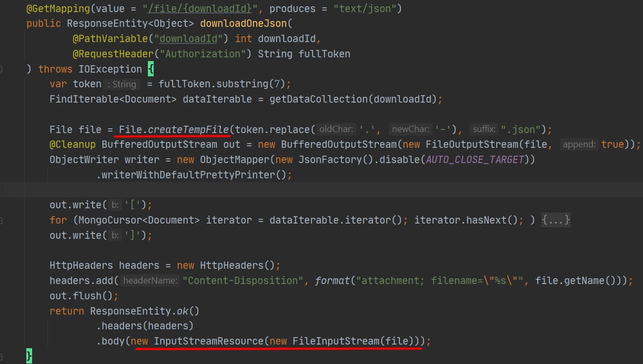The image size is (643, 364).
Task: Click the public keyword
Action: pyautogui.click(x=44, y=24)
